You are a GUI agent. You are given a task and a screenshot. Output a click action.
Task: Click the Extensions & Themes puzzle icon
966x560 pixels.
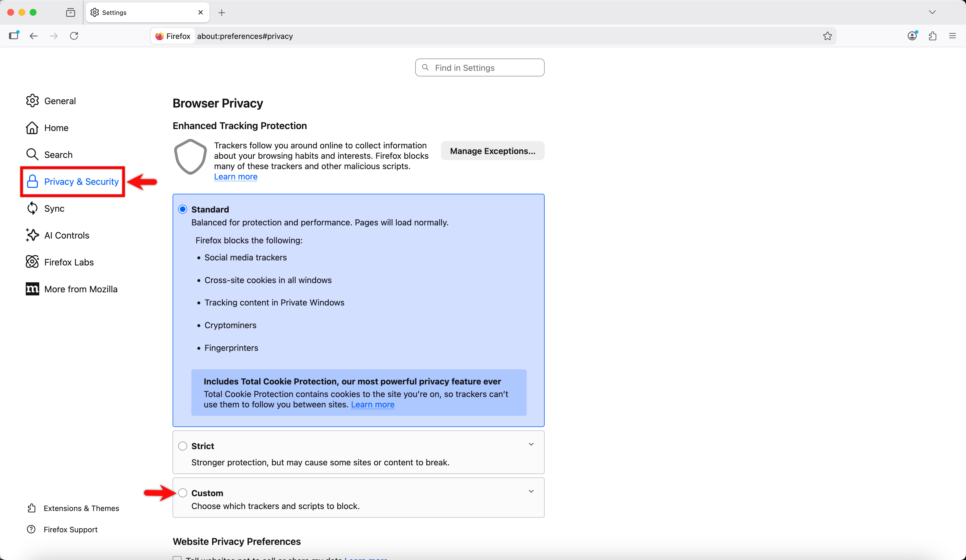click(x=31, y=508)
